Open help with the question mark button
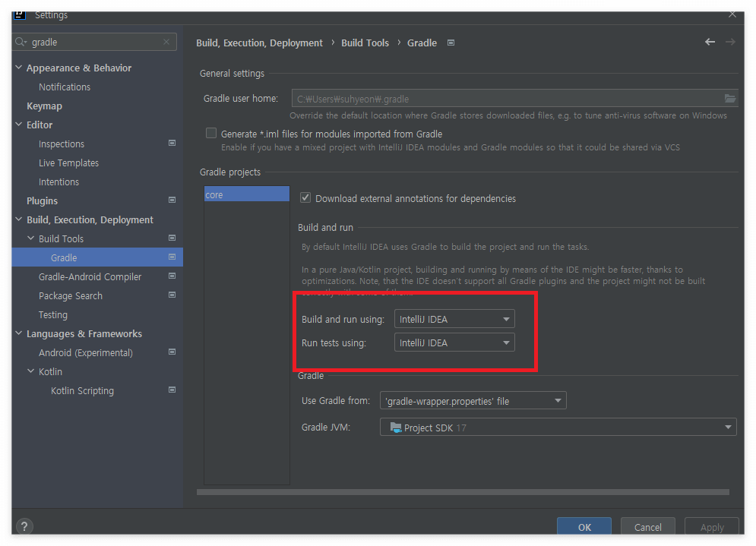 pos(24,526)
